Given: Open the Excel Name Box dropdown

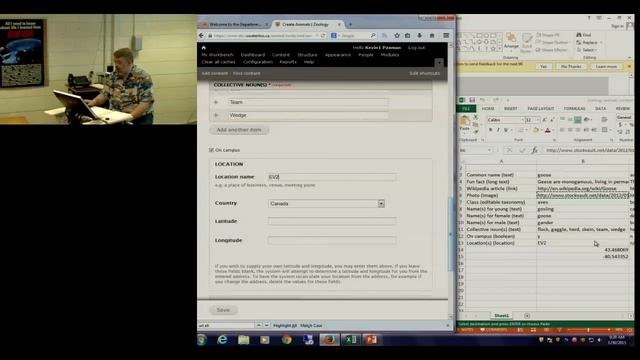Looking at the screenshot, I should pos(489,150).
